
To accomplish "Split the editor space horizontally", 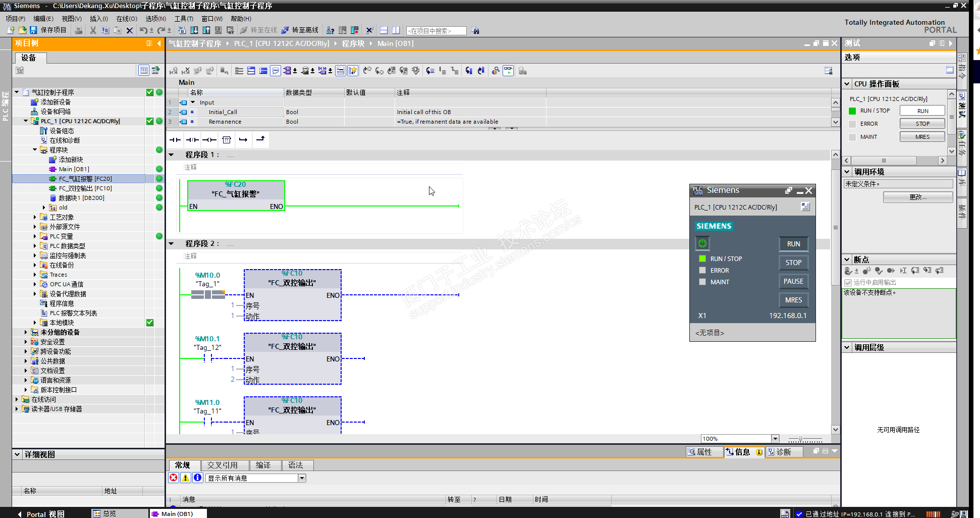I will tap(384, 30).
